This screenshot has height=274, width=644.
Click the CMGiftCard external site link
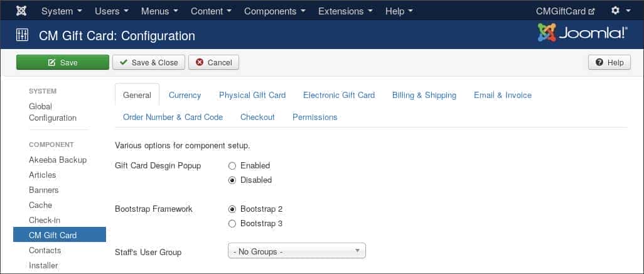[565, 11]
